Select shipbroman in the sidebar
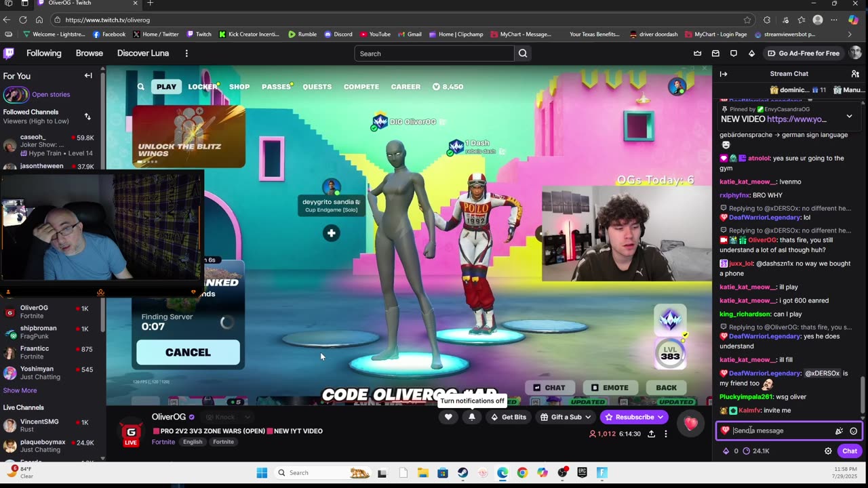The width and height of the screenshot is (868, 488). (x=51, y=332)
